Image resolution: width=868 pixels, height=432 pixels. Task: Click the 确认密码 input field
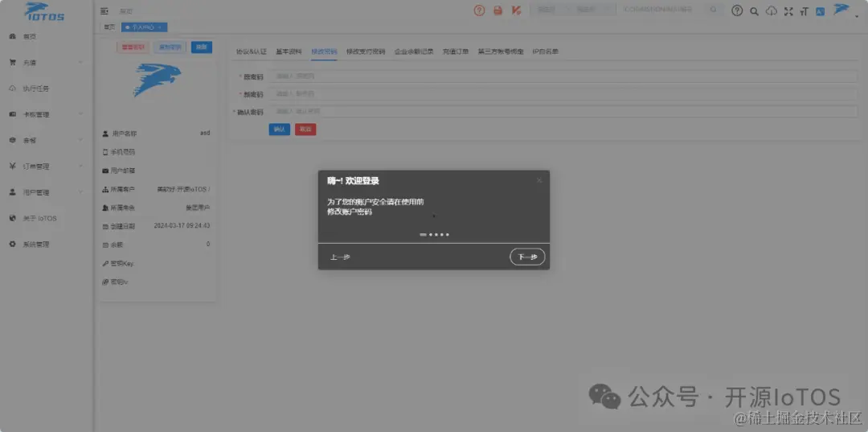[x=563, y=111]
